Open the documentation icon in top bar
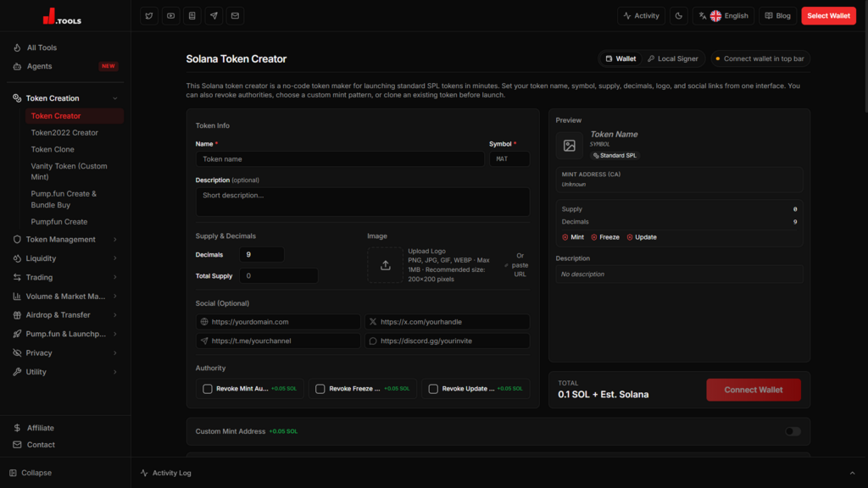The image size is (868, 488). [x=192, y=15]
